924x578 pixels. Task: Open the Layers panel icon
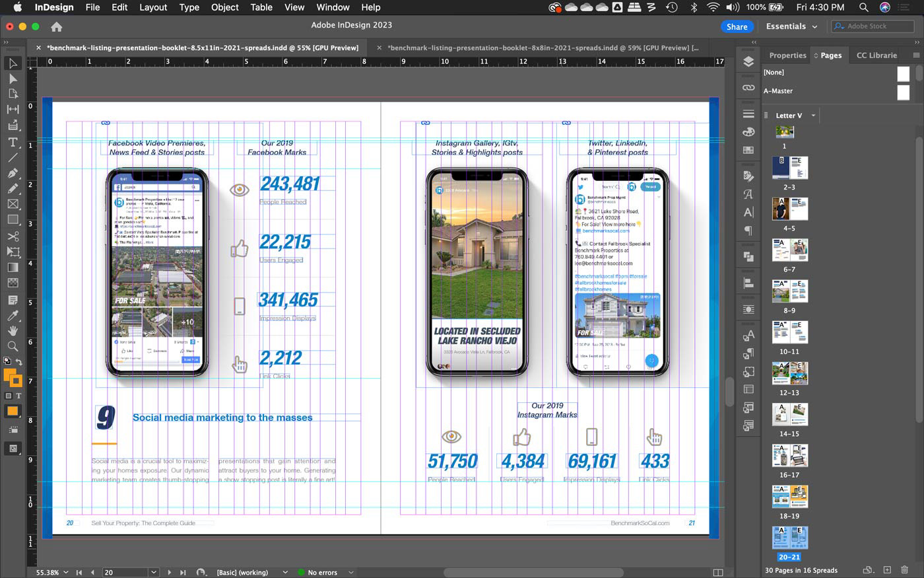point(748,62)
